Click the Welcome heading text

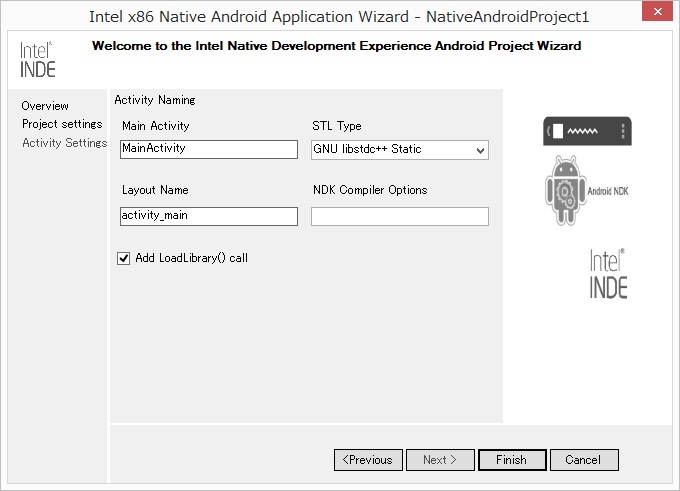pyautogui.click(x=336, y=46)
